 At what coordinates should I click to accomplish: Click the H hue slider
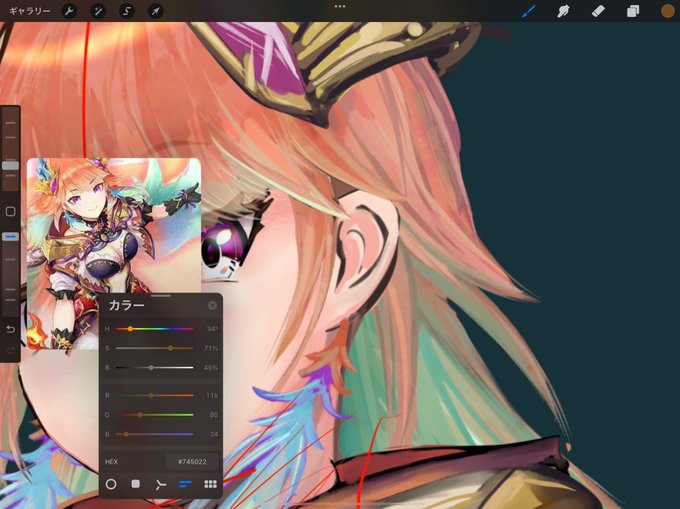click(x=154, y=329)
